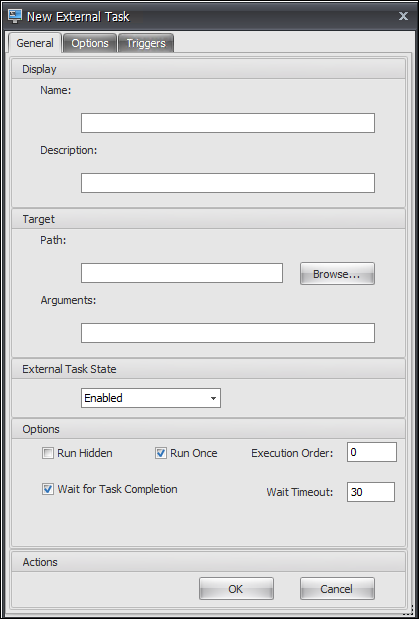This screenshot has height=619, width=419.
Task: Confirm with the OK button
Action: click(x=236, y=589)
